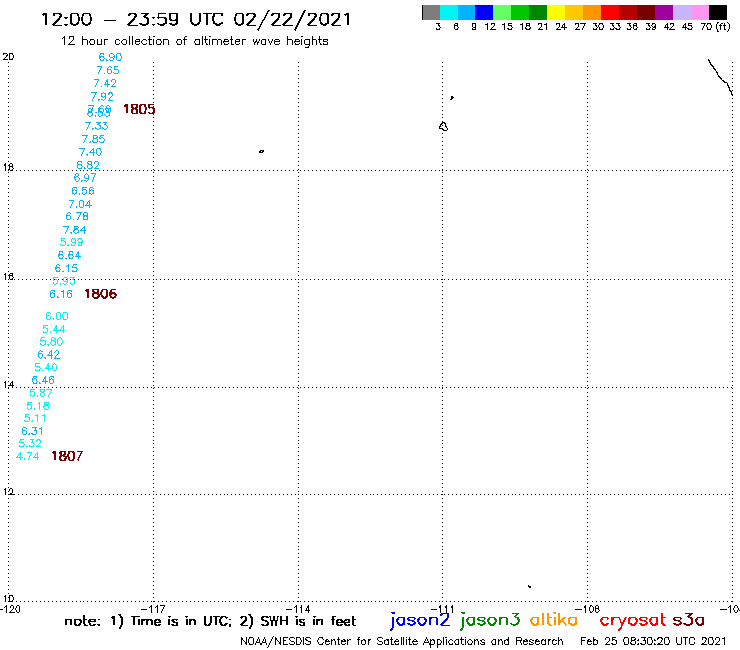Click the small island outline near -111
The width and height of the screenshot is (740, 650).
[x=443, y=127]
